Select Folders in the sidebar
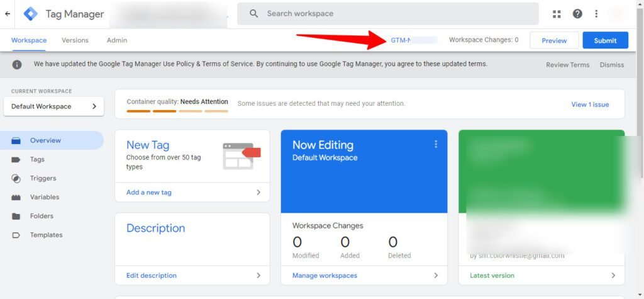Viewport: 644px width, 299px height. (x=52, y=216)
